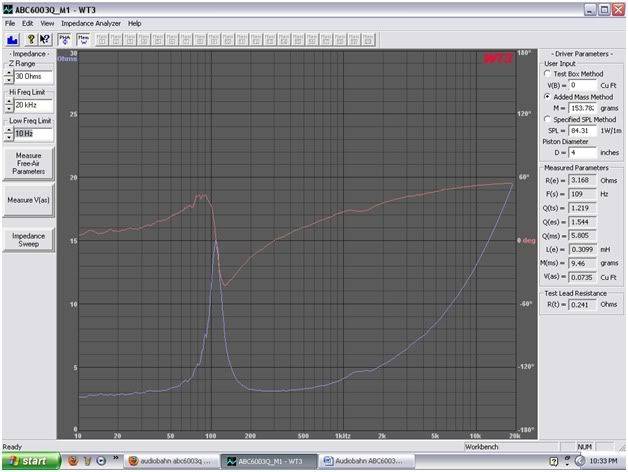Decrease Z Range with the down arrow
Viewport: 628px width, 472px height.
9,80
